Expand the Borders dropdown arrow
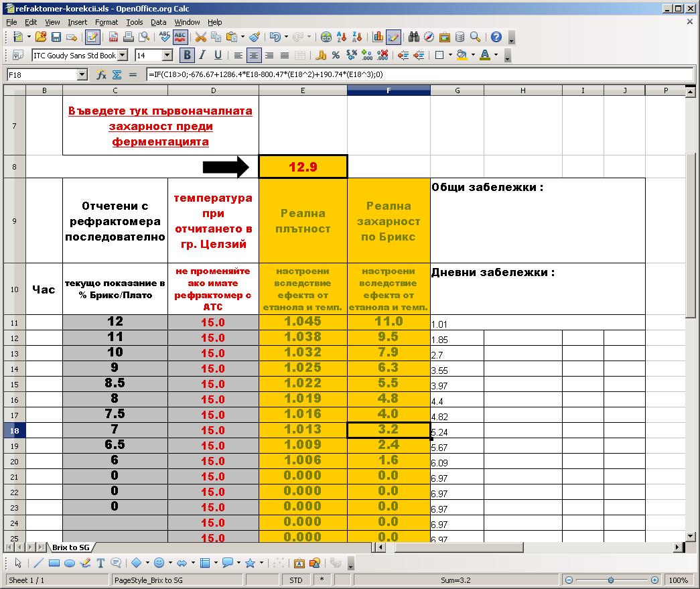The width and height of the screenshot is (700, 589). click(x=450, y=55)
